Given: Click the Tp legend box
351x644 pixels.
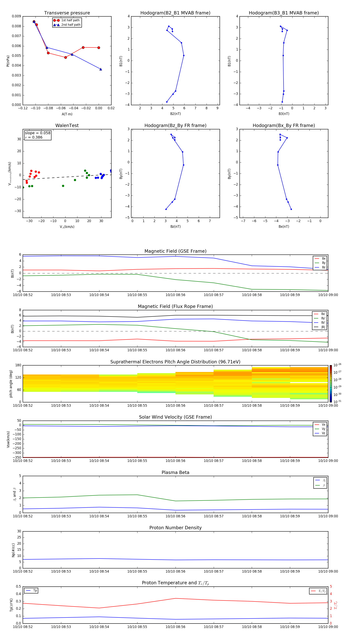Looking at the screenshot, I should [x=31, y=591].
